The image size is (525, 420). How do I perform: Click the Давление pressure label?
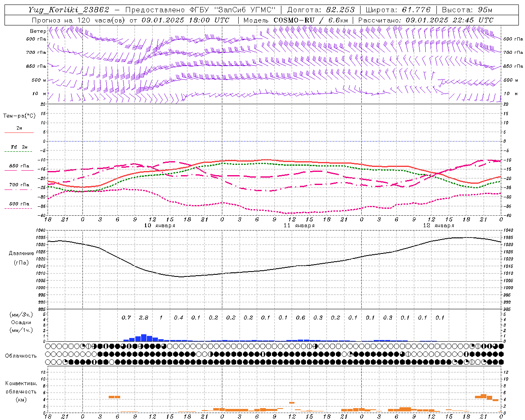click(x=21, y=253)
